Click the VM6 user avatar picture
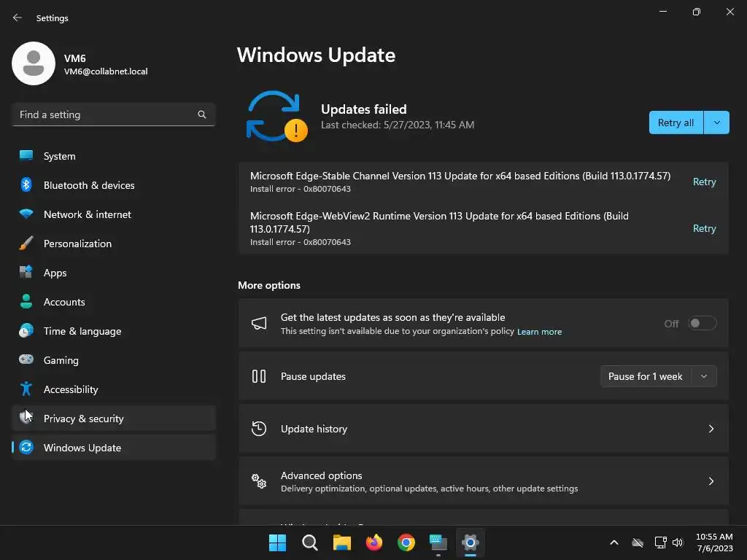Screen dimensions: 747x560 (34, 63)
